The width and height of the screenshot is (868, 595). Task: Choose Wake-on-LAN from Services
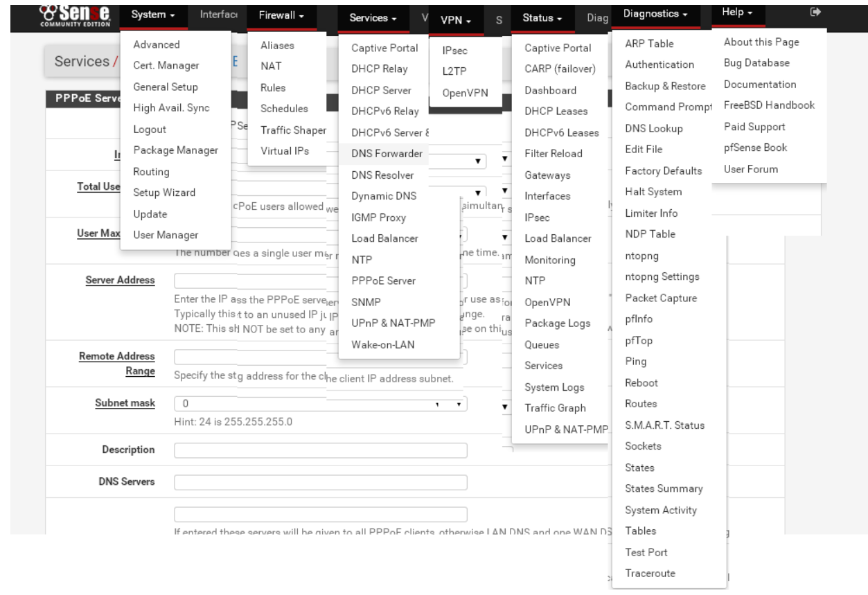[x=383, y=344]
